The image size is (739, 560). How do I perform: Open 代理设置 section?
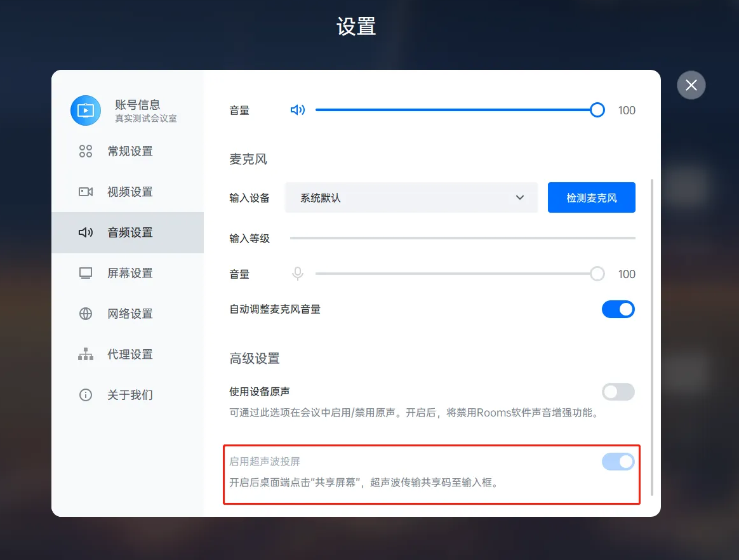point(128,354)
